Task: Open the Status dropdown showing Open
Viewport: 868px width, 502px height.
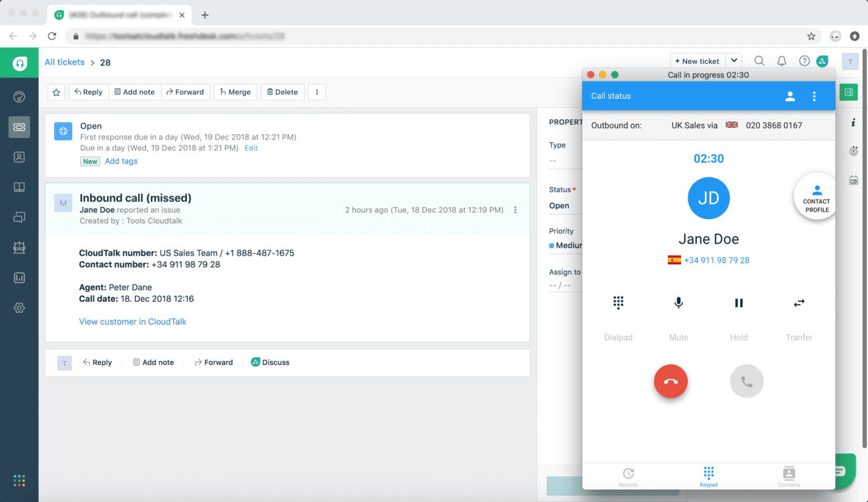Action: click(564, 205)
